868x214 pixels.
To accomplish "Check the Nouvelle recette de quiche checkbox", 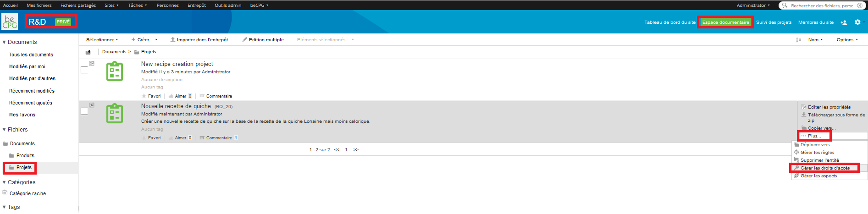I will pos(84,111).
